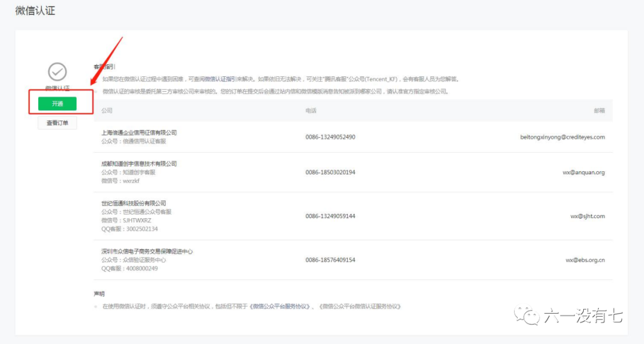Click the green 开通 button
The height and width of the screenshot is (344, 644).
(x=57, y=104)
